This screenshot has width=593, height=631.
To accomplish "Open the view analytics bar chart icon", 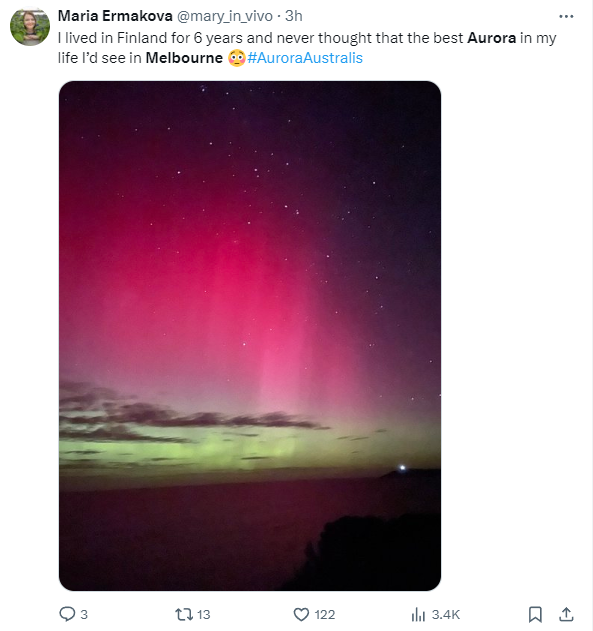I will tap(418, 615).
